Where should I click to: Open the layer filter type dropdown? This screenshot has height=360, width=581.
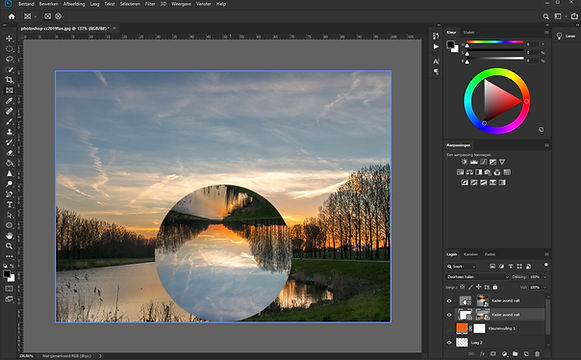pos(461,266)
